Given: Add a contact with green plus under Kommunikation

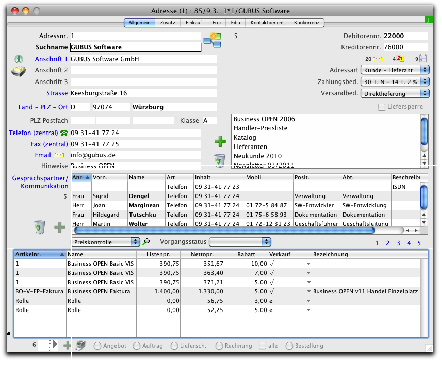Looking at the screenshot, I should click(x=60, y=228).
